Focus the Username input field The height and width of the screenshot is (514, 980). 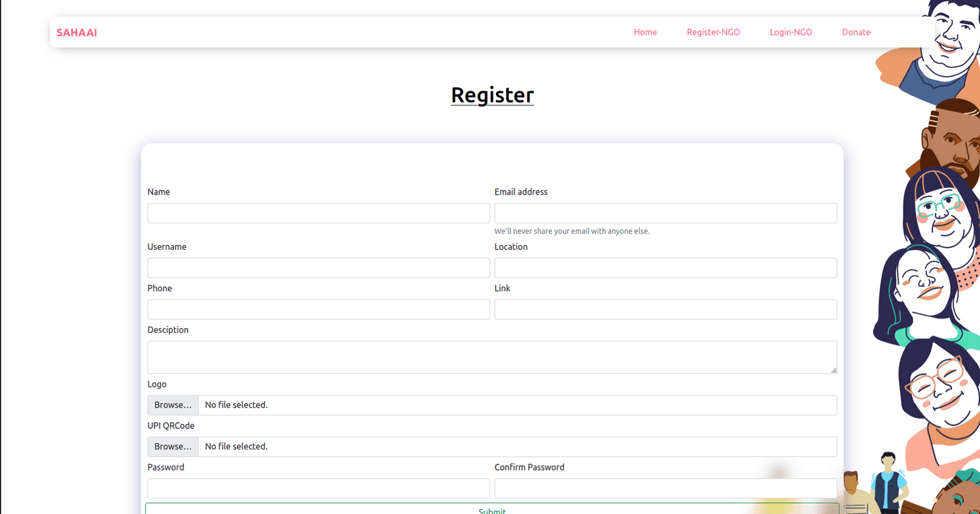coord(318,268)
